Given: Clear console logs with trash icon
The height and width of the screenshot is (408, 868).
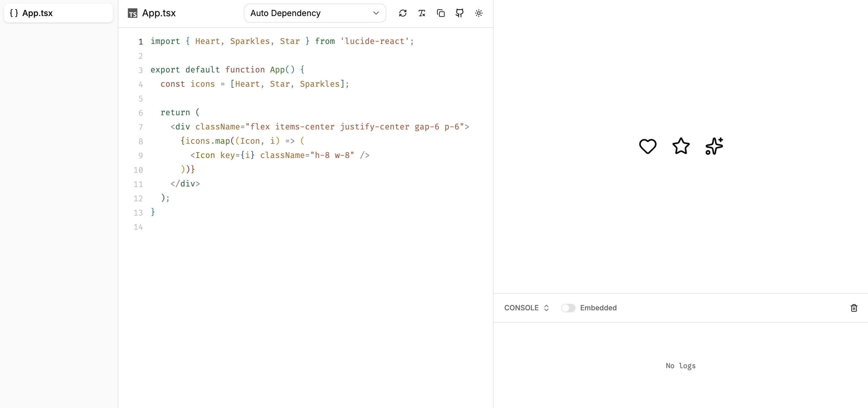Looking at the screenshot, I should [x=853, y=308].
